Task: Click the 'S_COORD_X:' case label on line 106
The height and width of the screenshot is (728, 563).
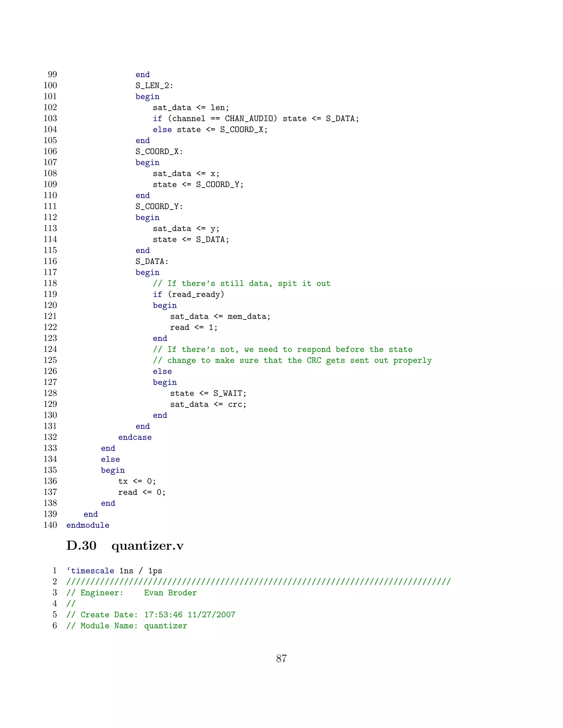Action: tap(159, 152)
